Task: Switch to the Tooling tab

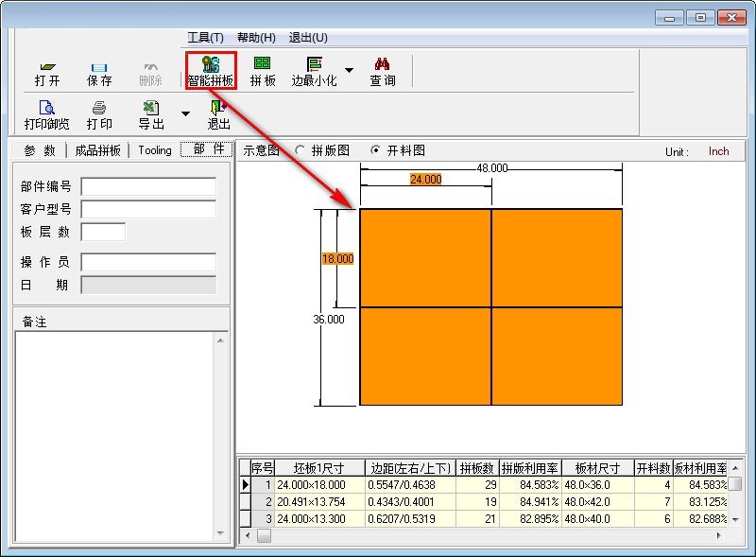Action: 155,150
